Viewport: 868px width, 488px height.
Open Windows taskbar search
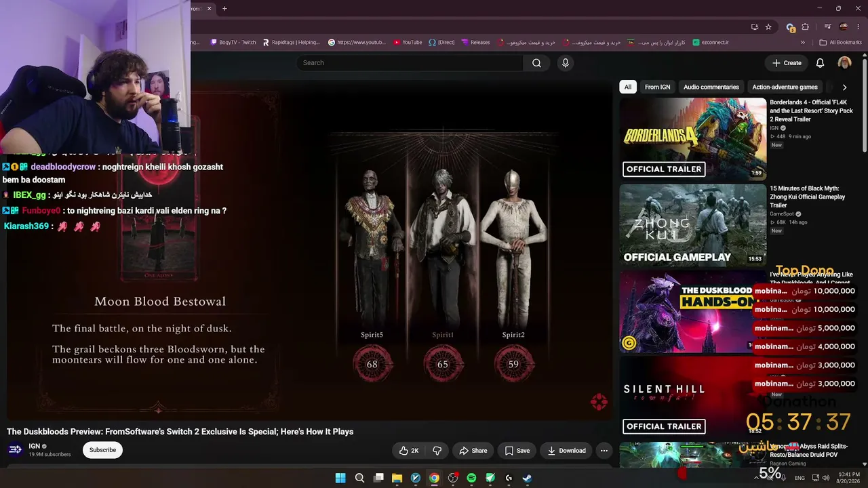tap(359, 478)
